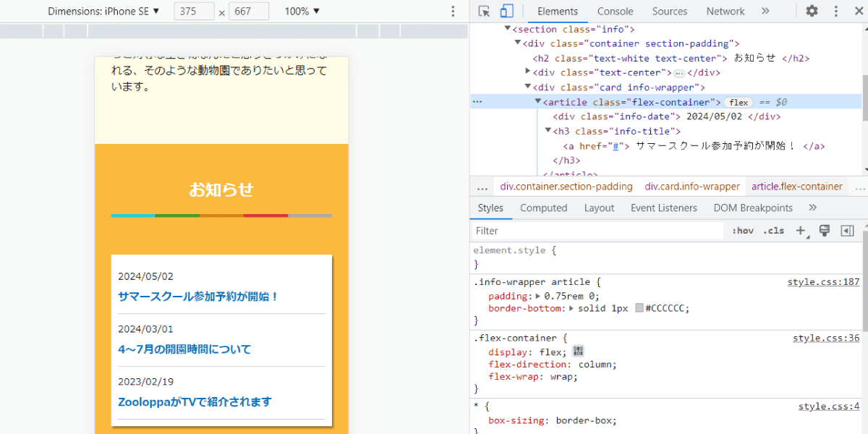The height and width of the screenshot is (434, 868).
Task: Collapse the h3 class="info-title" node
Action: point(548,131)
